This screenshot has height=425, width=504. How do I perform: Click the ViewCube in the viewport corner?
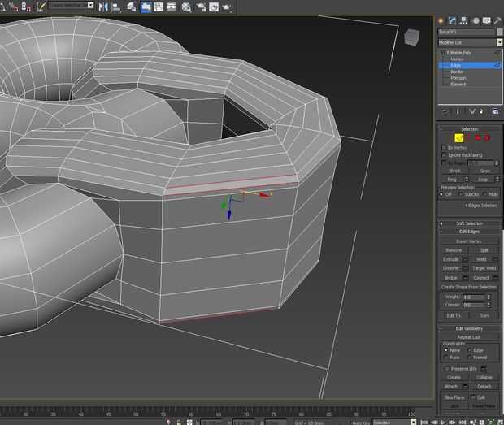pos(411,37)
